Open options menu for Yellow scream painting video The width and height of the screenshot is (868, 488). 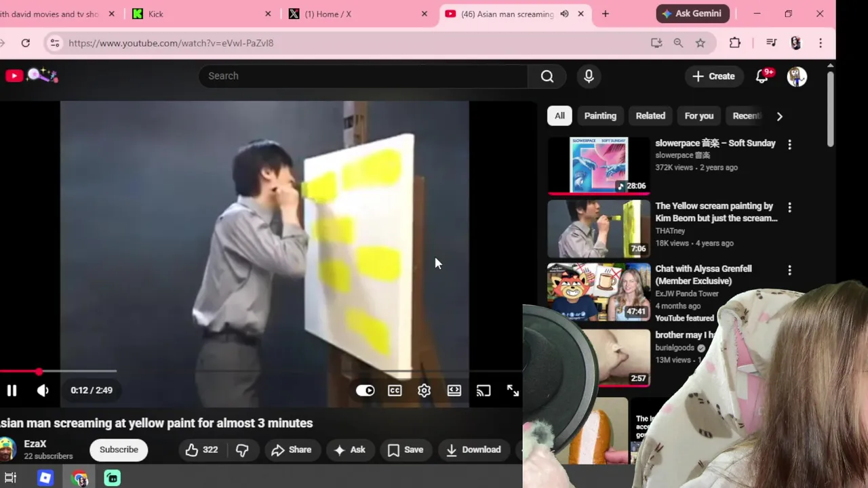pos(789,207)
